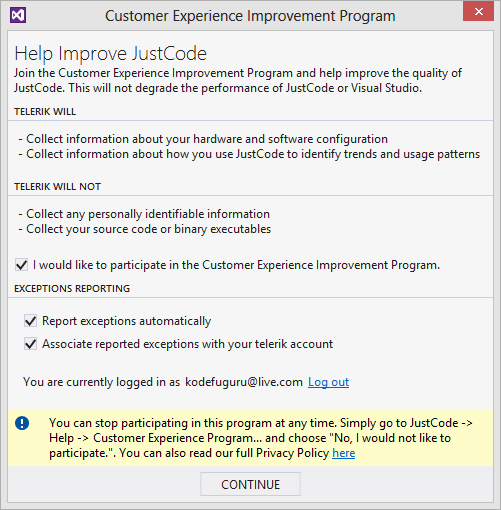The image size is (501, 510).
Task: Click the Help Improve JustCode heading
Action: 110,53
